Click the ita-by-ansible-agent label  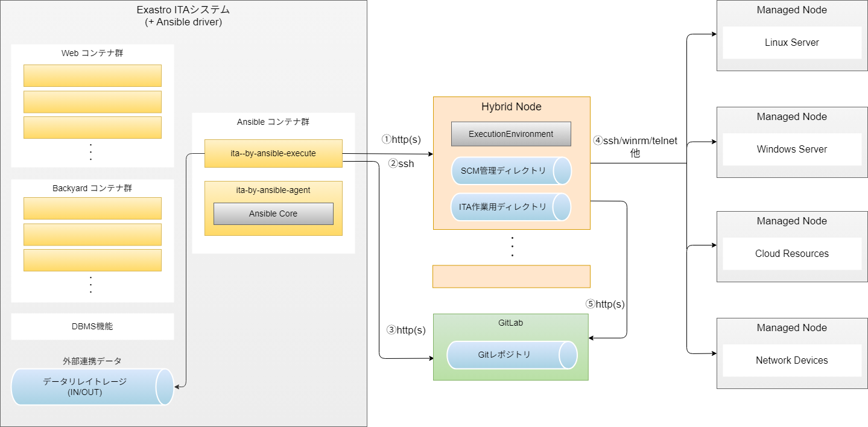(273, 190)
